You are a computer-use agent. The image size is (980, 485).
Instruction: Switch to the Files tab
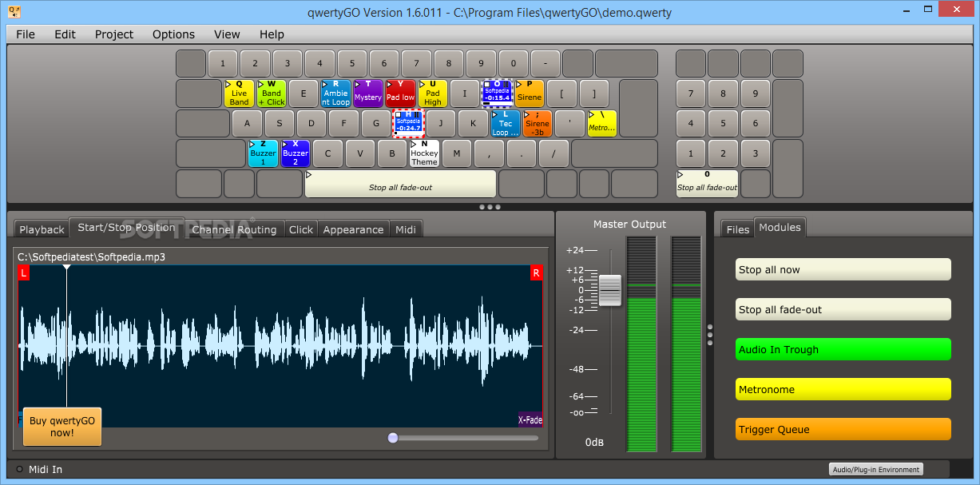738,229
